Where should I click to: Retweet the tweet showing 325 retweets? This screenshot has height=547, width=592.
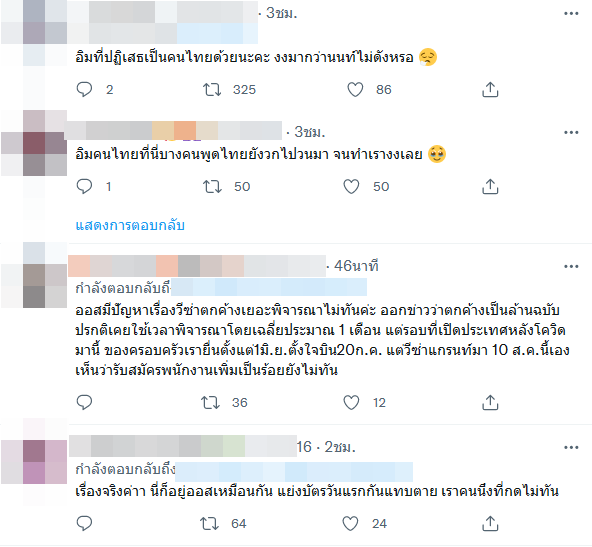pos(212,89)
